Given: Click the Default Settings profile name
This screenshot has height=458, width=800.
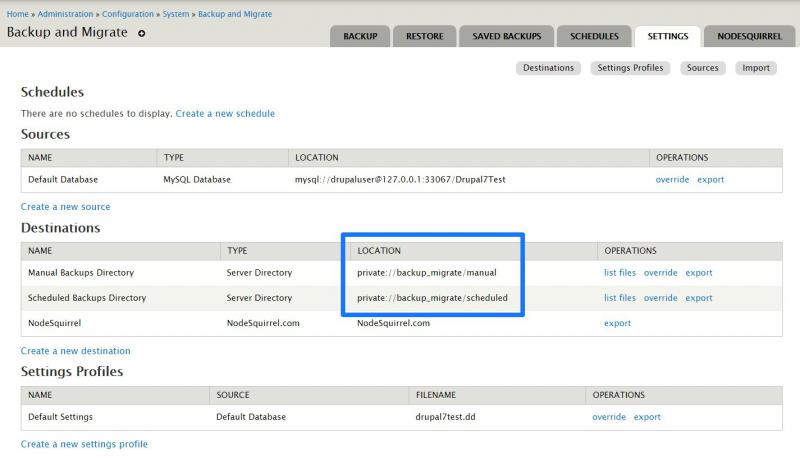Looking at the screenshot, I should pyautogui.click(x=60, y=417).
